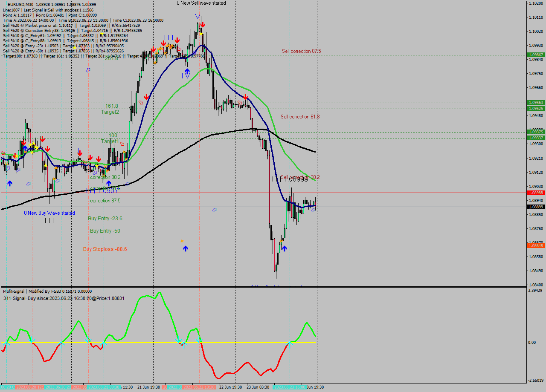546x392 pixels.
Task: Click the Buy Stoploss -88.6 label
Action: (x=105, y=249)
